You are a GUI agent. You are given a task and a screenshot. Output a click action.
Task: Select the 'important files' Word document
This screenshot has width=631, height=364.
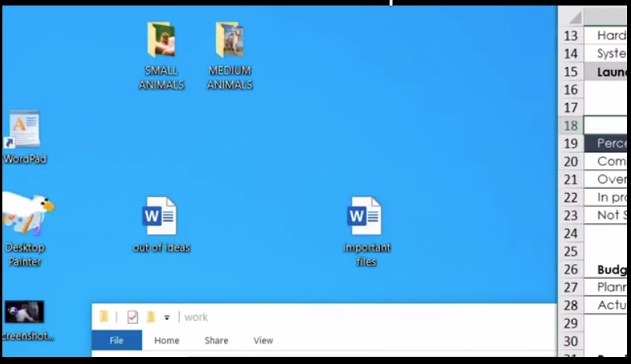pos(366,217)
